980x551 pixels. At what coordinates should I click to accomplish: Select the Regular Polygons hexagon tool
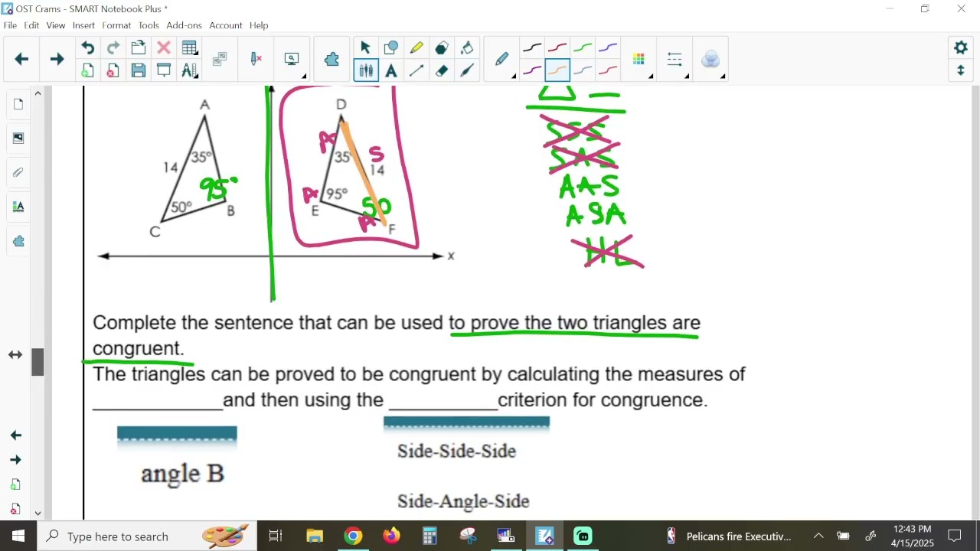441,48
